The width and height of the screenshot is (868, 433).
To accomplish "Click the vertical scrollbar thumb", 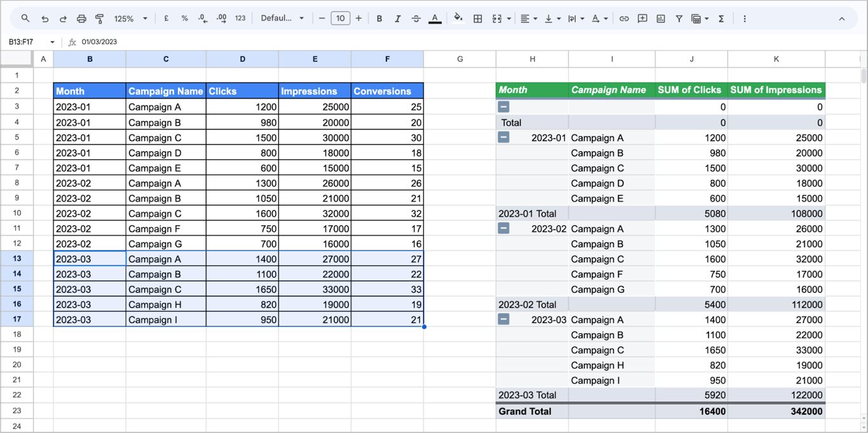I will [x=864, y=76].
